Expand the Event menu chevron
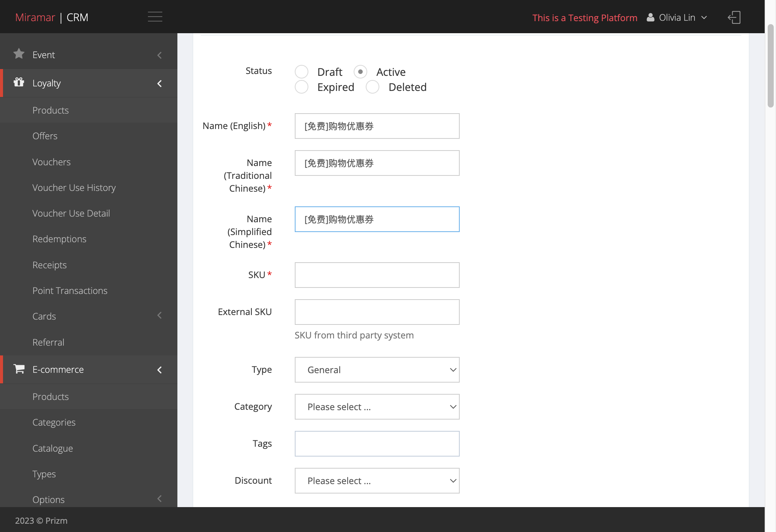The height and width of the screenshot is (532, 776). 160,55
